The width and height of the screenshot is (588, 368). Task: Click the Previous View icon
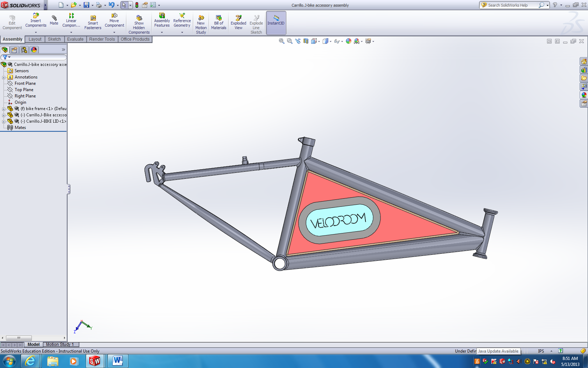(x=298, y=41)
